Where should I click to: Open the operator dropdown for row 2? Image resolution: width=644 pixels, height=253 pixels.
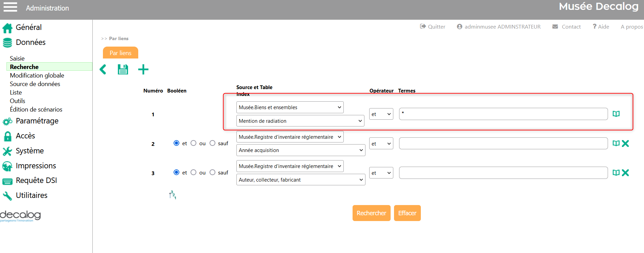point(381,144)
